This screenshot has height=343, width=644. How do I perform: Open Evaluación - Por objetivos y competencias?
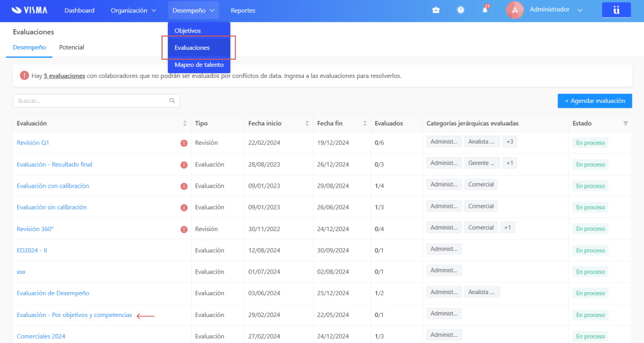coord(74,315)
